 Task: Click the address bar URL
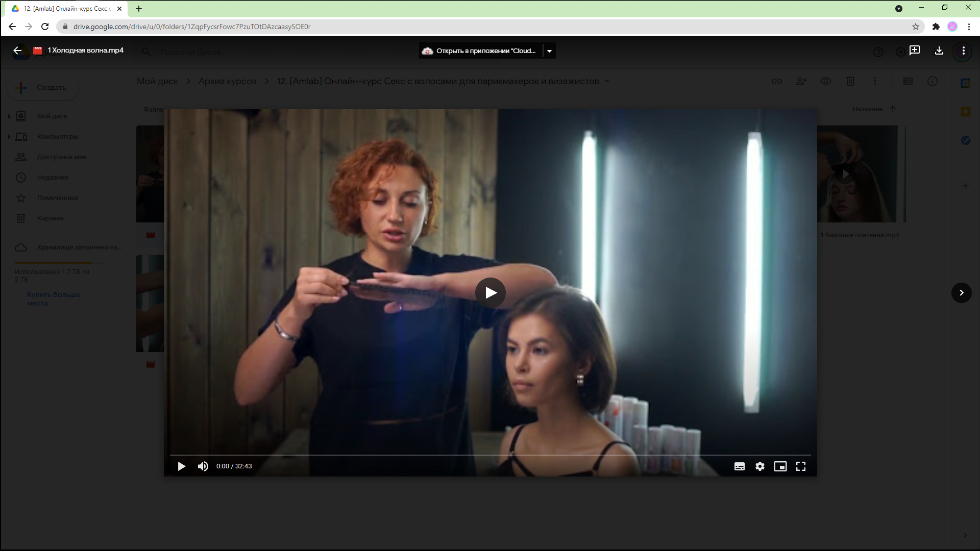(192, 27)
